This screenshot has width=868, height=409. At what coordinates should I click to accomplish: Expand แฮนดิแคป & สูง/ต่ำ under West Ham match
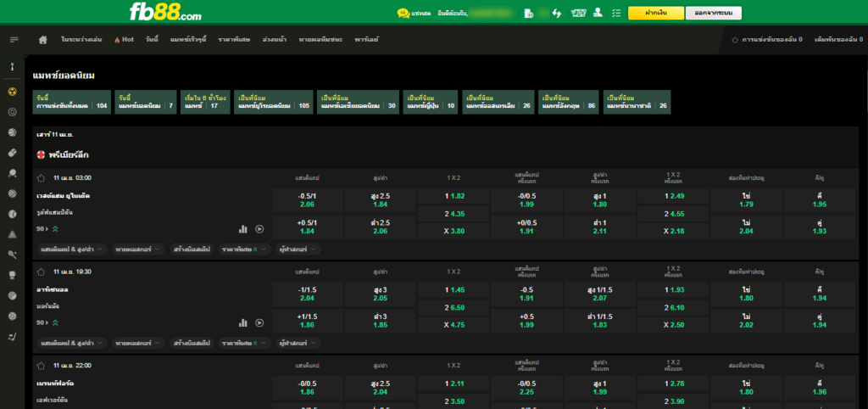coord(72,249)
